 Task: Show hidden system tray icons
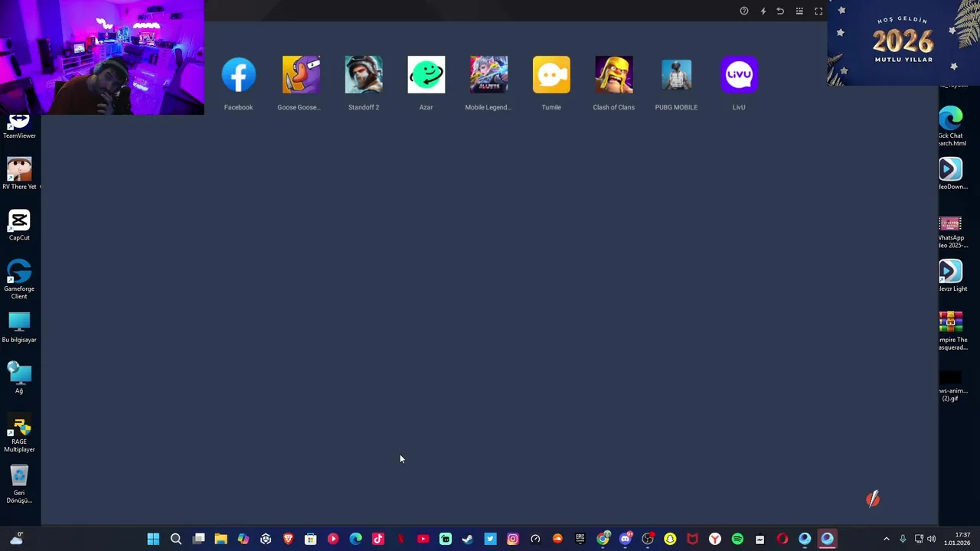(887, 539)
